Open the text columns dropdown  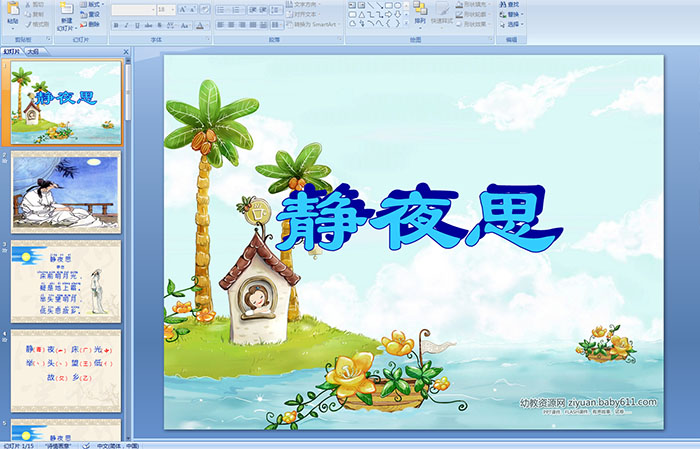click(x=277, y=25)
